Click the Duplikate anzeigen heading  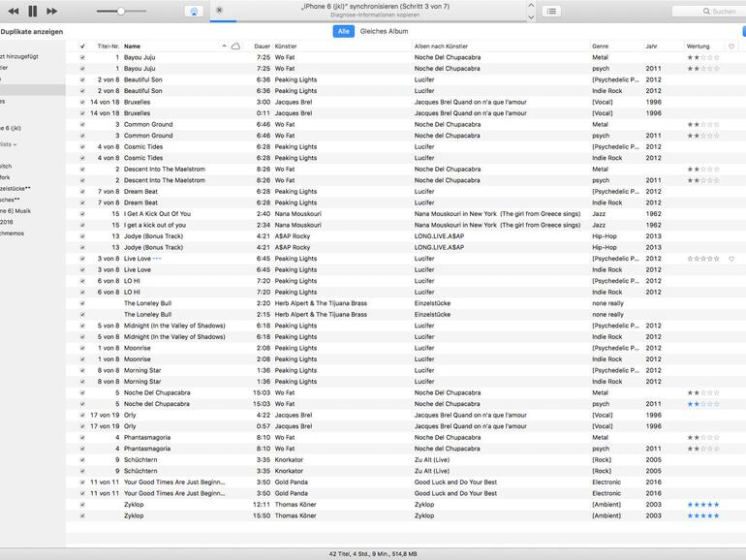[31, 32]
